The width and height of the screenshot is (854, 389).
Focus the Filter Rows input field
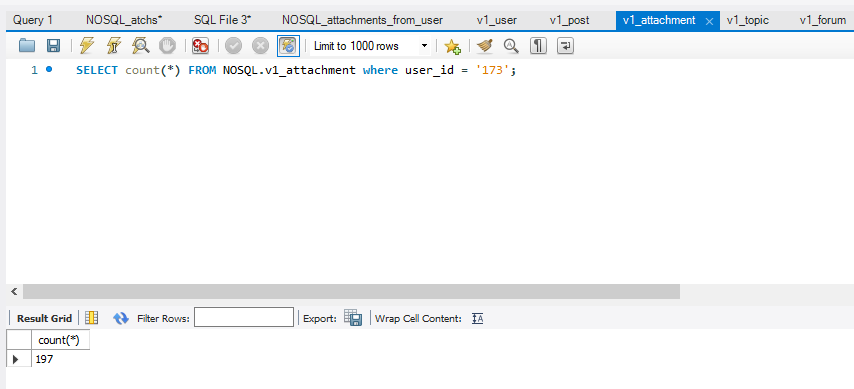click(x=243, y=318)
